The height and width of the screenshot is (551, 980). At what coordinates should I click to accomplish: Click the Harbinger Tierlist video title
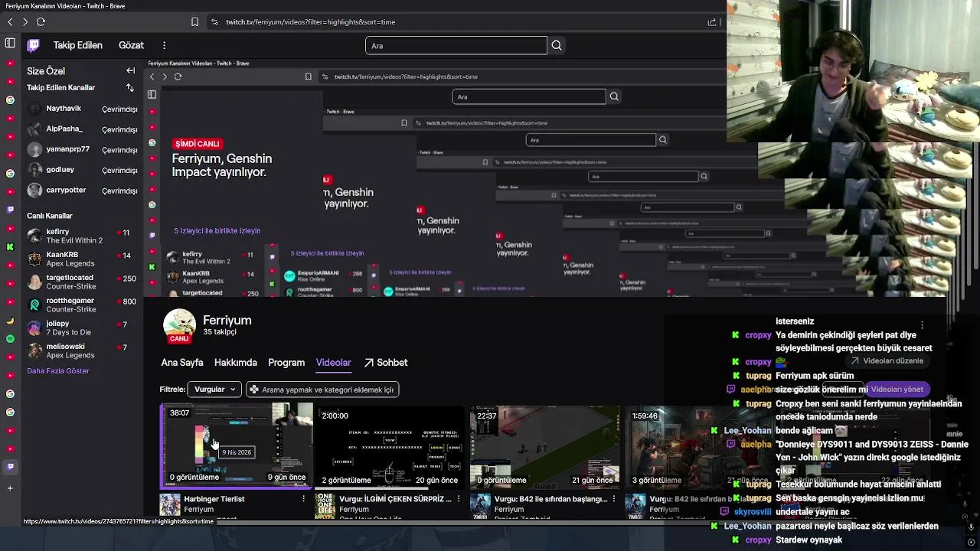click(x=214, y=499)
